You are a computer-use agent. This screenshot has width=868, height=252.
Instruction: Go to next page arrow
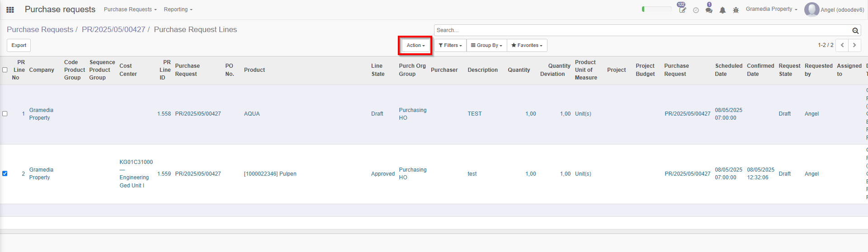click(854, 45)
